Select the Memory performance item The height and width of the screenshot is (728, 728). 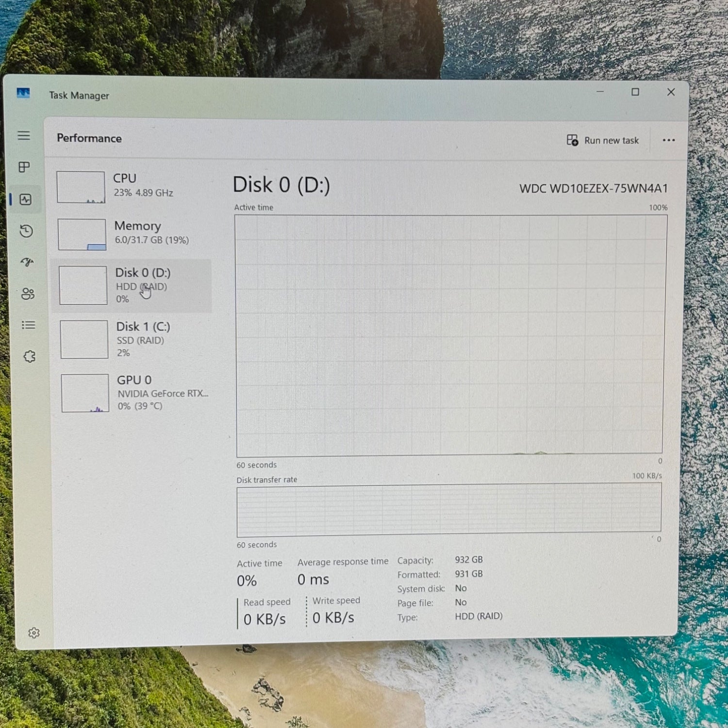pos(132,234)
